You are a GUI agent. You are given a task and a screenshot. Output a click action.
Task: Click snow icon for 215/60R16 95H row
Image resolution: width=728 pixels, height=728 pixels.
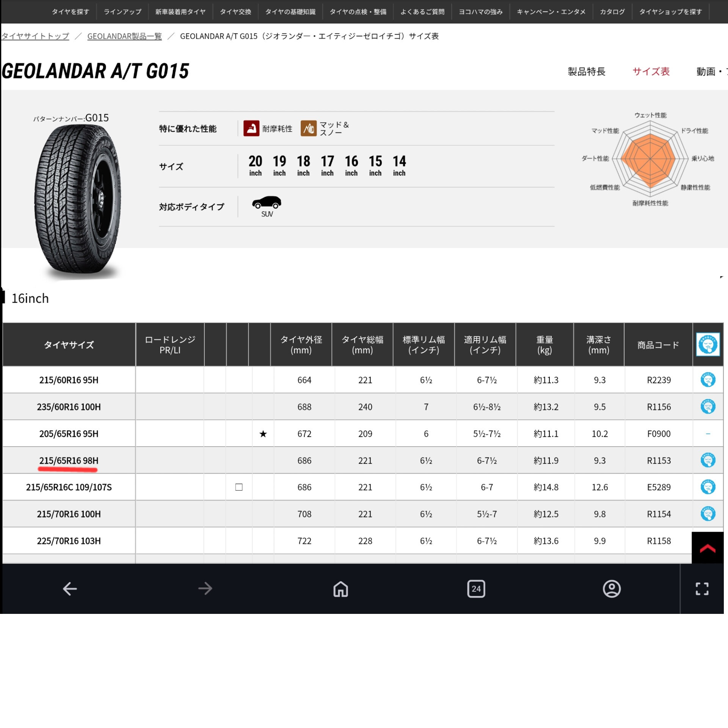point(708,380)
